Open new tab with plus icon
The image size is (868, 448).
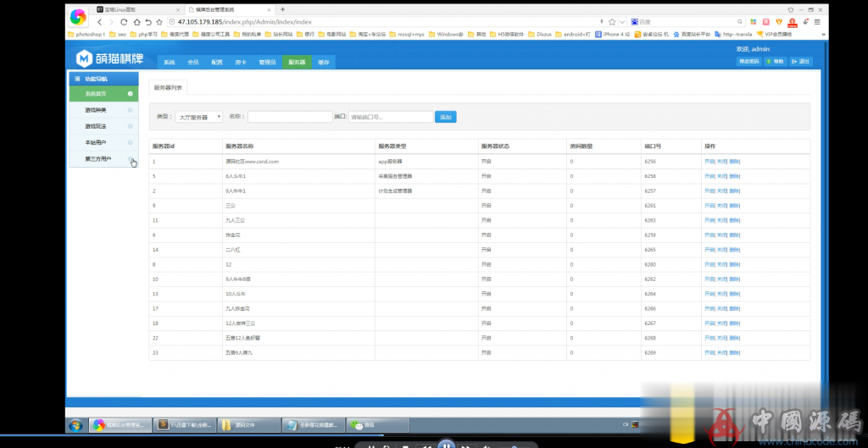tap(282, 9)
